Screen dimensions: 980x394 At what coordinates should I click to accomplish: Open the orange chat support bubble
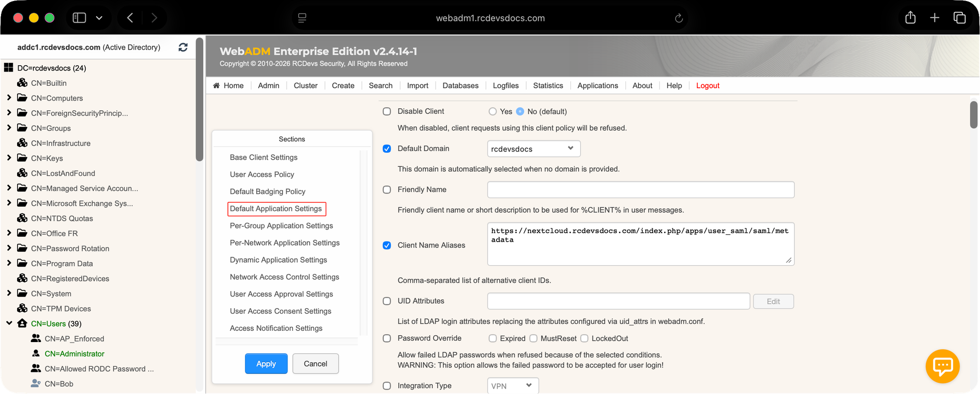[x=942, y=366]
